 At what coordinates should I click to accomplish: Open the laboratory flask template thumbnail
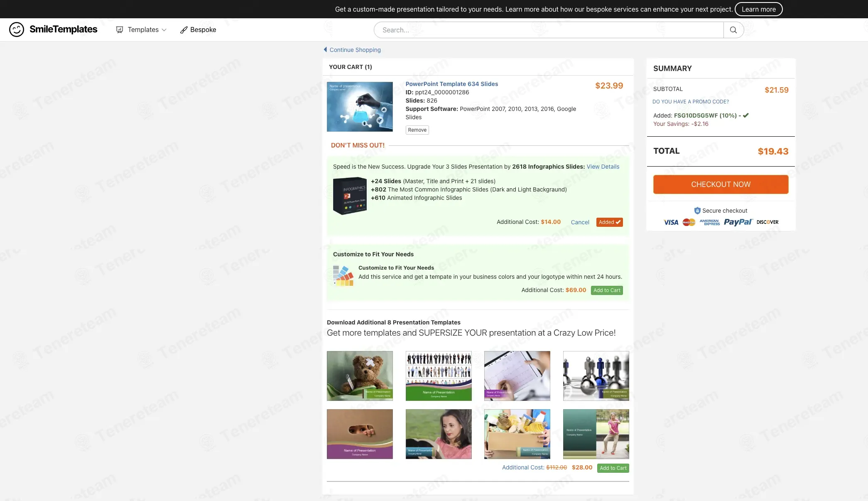coord(360,107)
